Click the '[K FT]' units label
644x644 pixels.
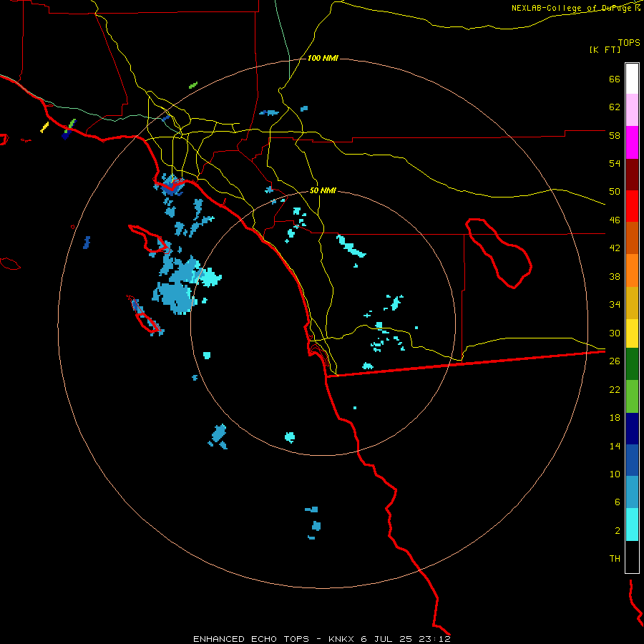tap(605, 50)
